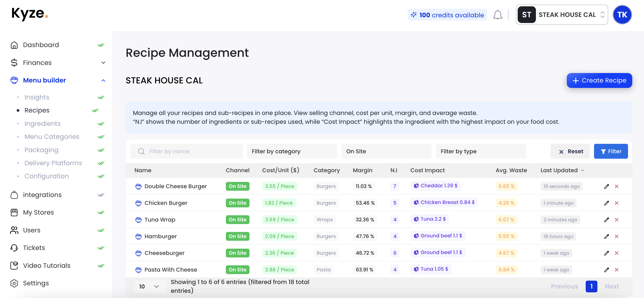This screenshot has width=644, height=298.
Task: Go to Delivery Platforms in the sidebar
Action: point(53,163)
